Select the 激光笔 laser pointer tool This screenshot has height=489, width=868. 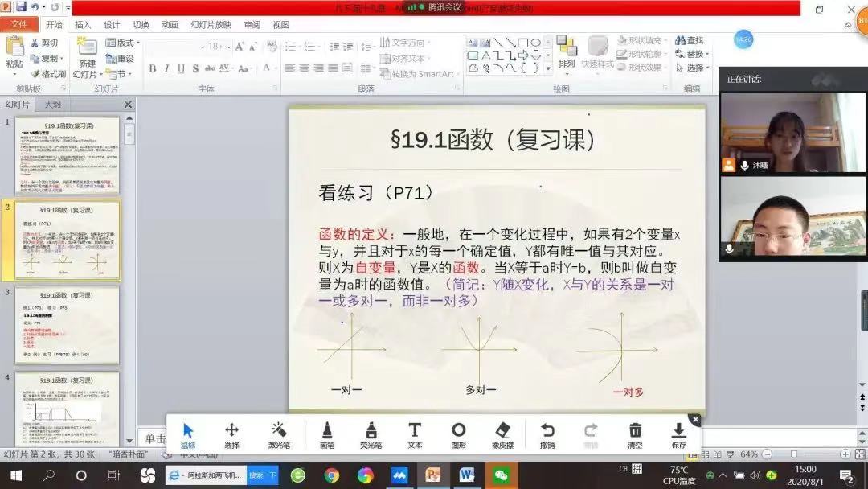point(279,434)
